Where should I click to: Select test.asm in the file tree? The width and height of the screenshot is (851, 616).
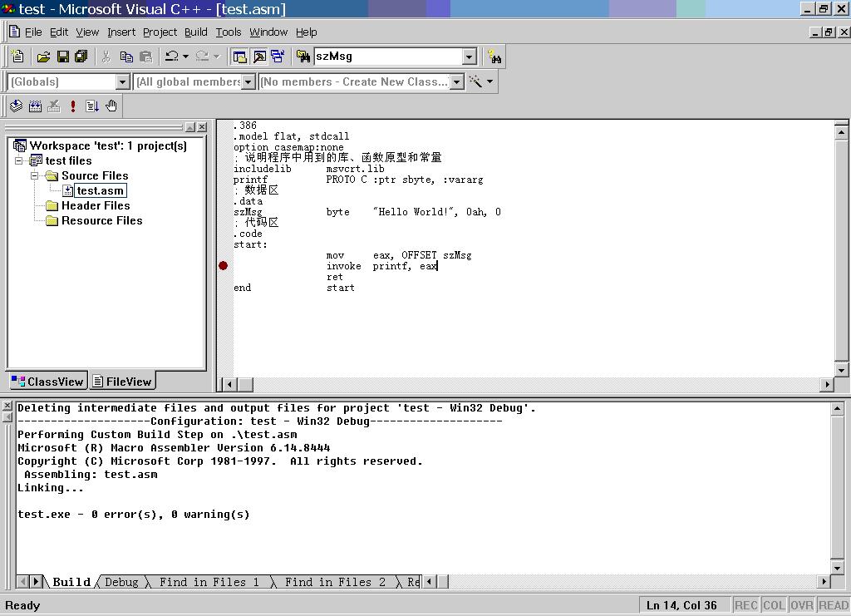point(100,190)
